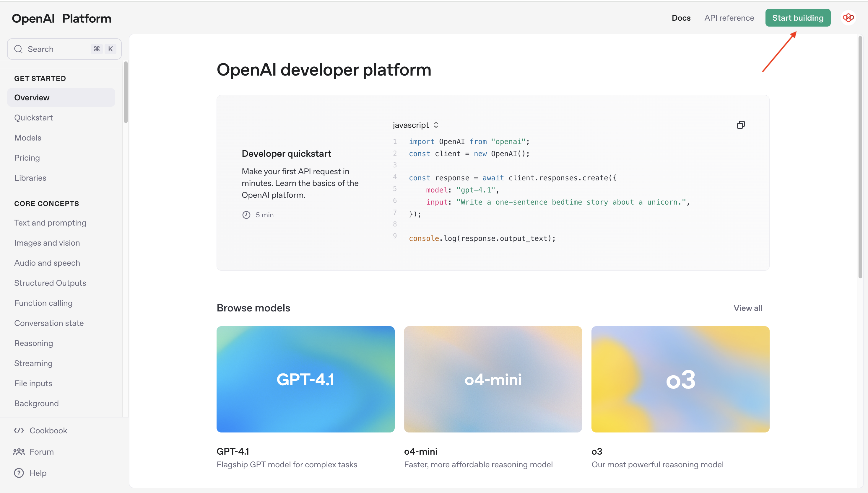This screenshot has height=493, width=868.
Task: Click the CORE CONCEPTS section header
Action: 46,203
